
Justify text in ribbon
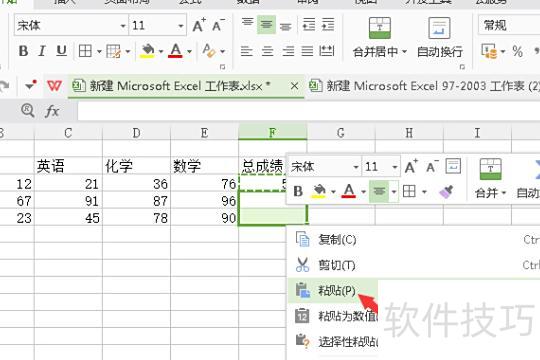307,51
